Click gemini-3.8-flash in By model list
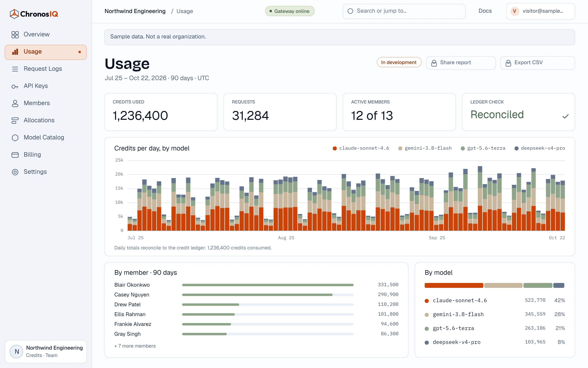This screenshot has width=588, height=368. pos(458,314)
